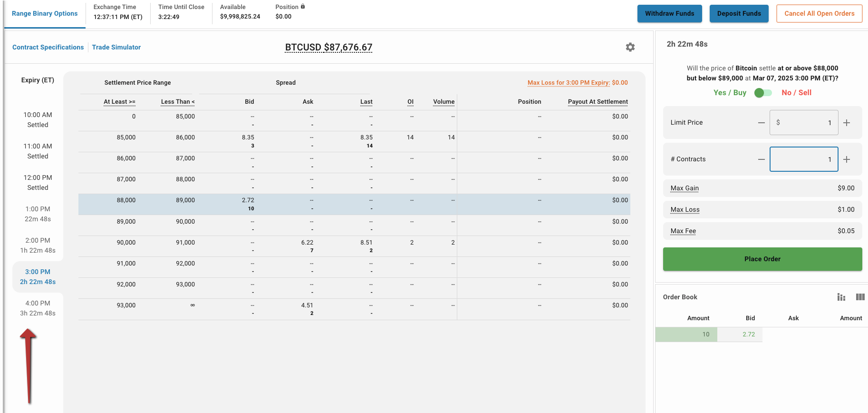Open Trade Simulator link
The image size is (868, 413).
click(x=116, y=47)
